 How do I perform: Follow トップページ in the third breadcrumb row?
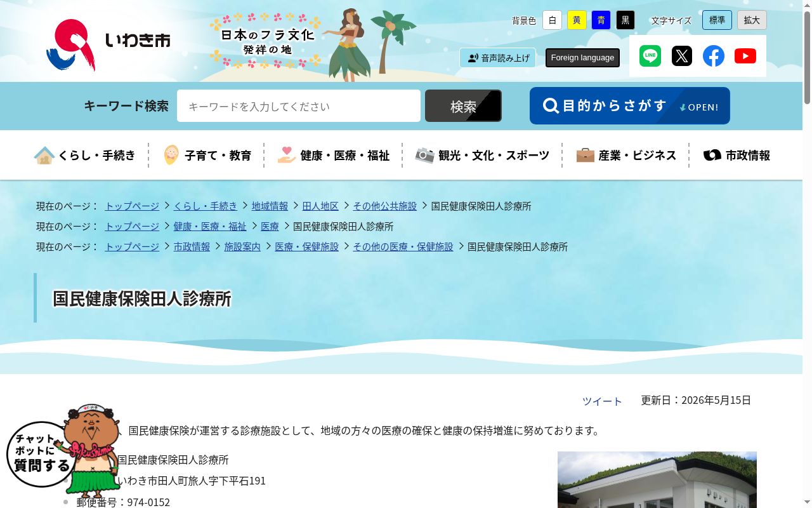click(132, 246)
